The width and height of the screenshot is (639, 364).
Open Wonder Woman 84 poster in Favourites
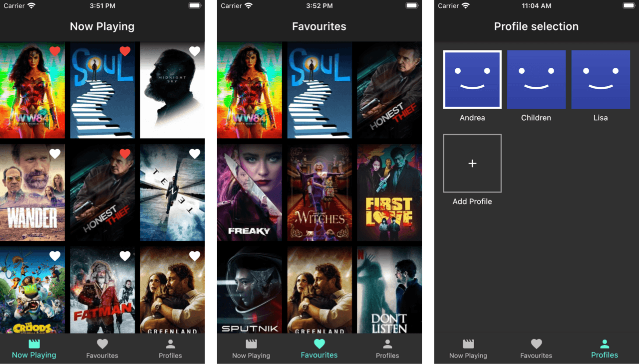pos(250,90)
